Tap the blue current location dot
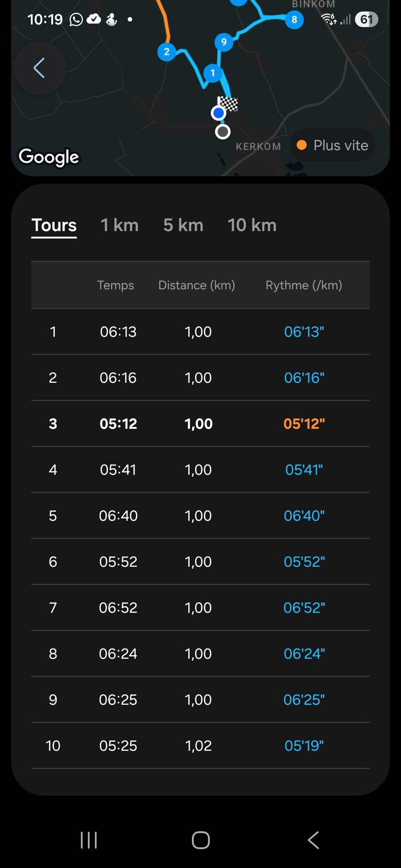 pos(219,113)
